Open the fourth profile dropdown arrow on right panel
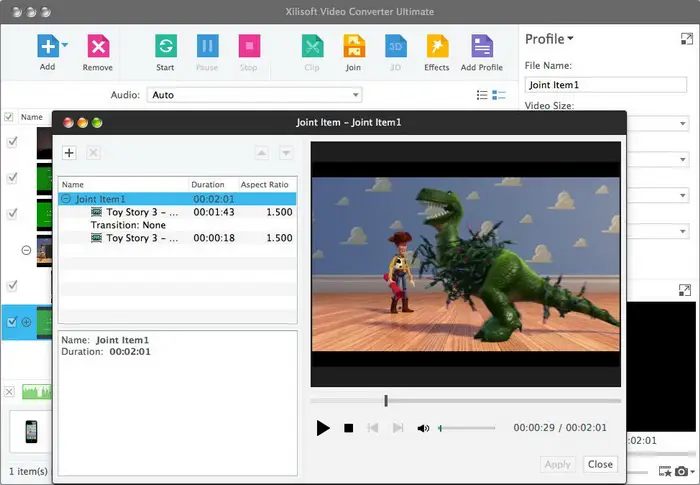Viewport: 700px width, 485px height. 683,231
